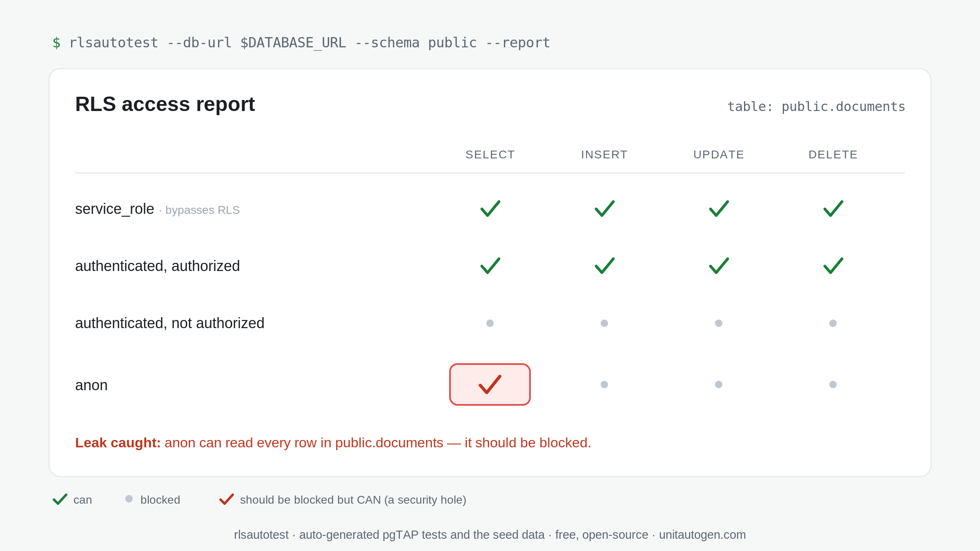980x551 pixels.
Task: Click the 'authenticated, not authorized' row label
Action: (x=170, y=323)
